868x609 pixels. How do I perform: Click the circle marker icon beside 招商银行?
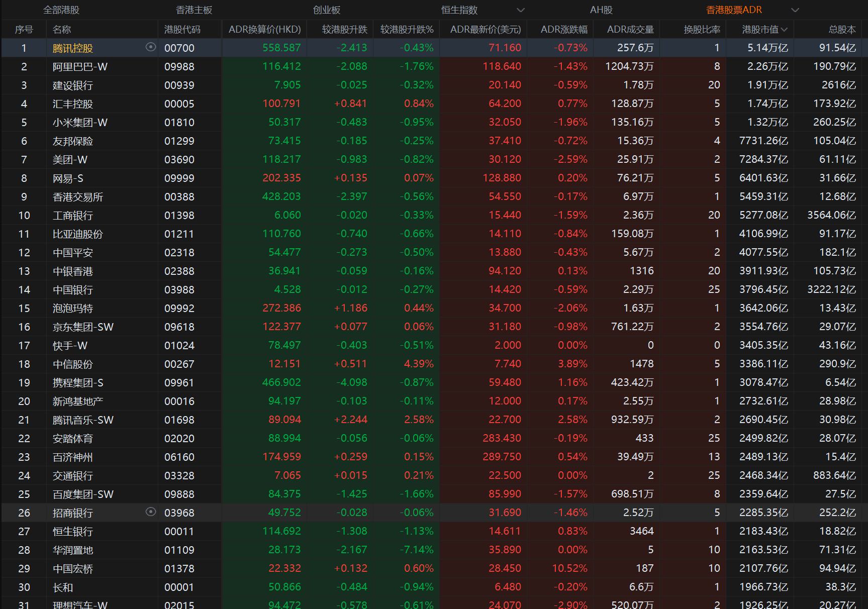coord(150,512)
